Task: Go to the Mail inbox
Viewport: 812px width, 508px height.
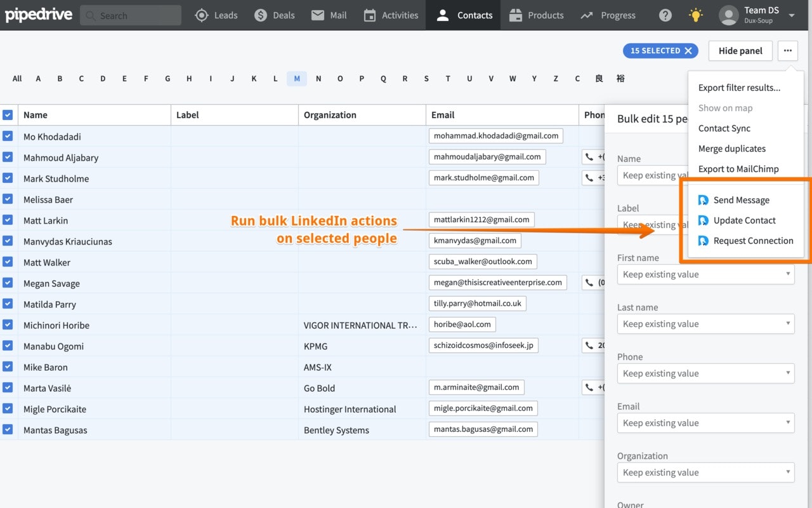Action: click(329, 15)
